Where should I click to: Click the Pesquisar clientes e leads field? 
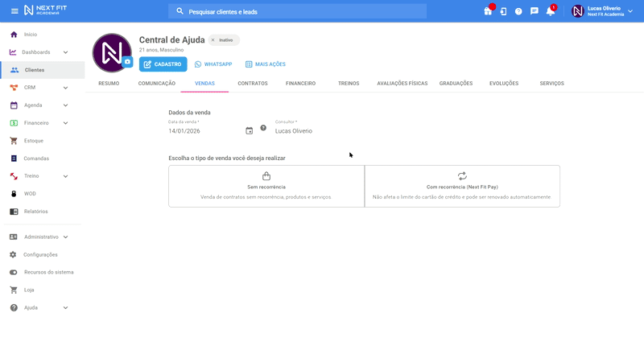click(x=297, y=11)
